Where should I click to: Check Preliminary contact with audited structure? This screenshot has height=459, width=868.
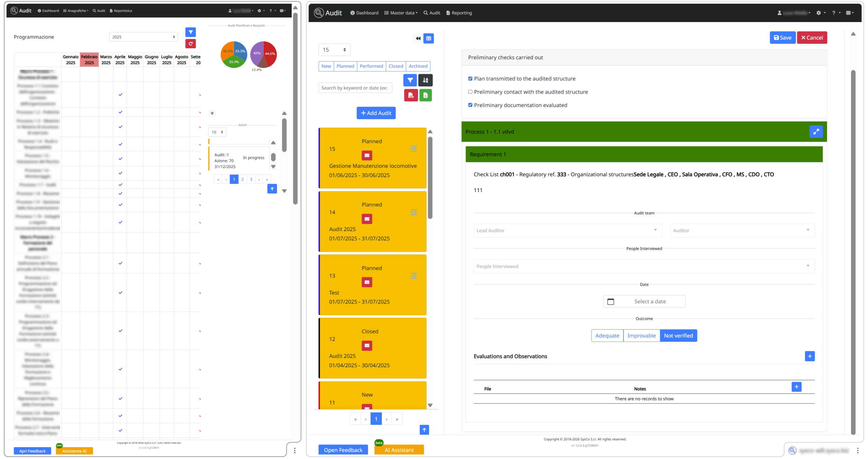click(x=470, y=92)
